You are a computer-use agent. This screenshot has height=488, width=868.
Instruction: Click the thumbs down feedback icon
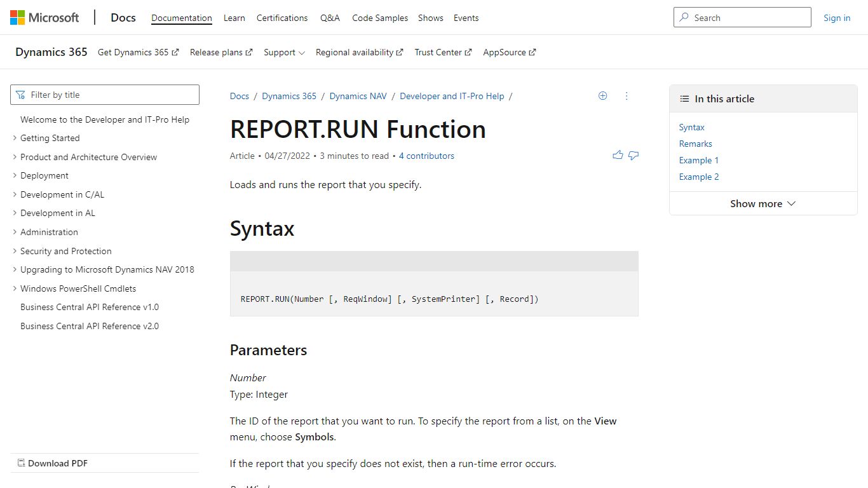pos(634,155)
